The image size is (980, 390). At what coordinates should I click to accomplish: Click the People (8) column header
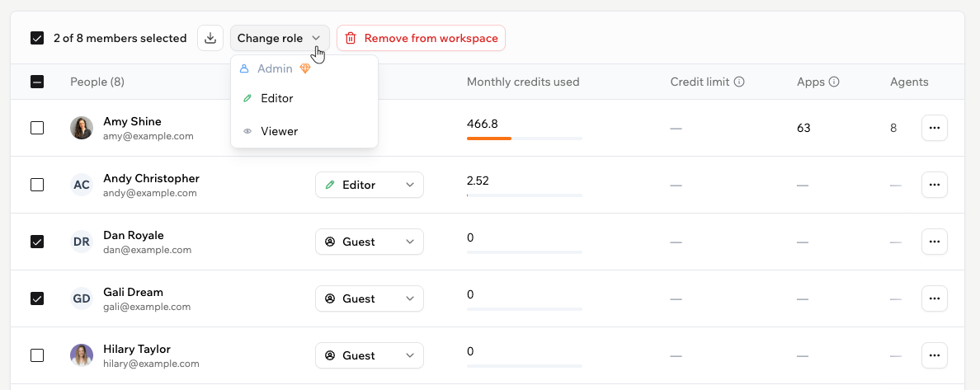pos(97,82)
